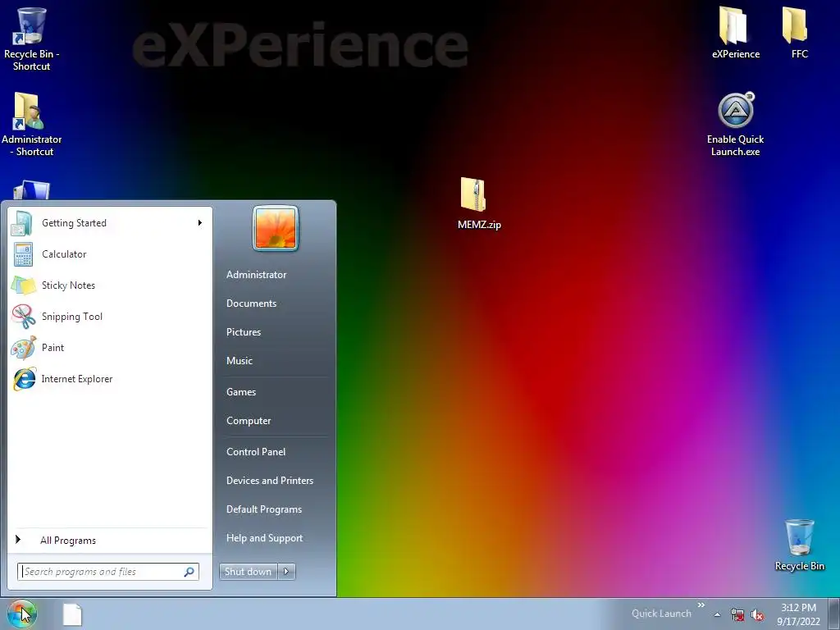The image size is (840, 630).
Task: Click the network status tray icon
Action: [x=737, y=615]
